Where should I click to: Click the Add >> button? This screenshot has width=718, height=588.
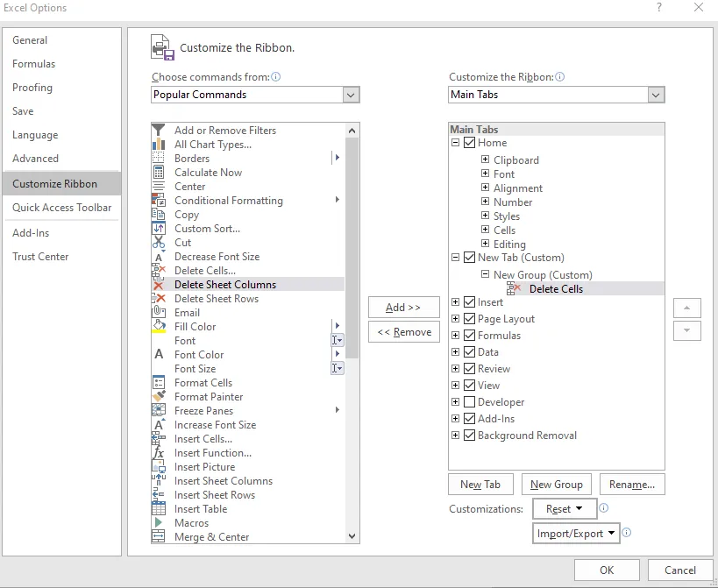tap(403, 308)
